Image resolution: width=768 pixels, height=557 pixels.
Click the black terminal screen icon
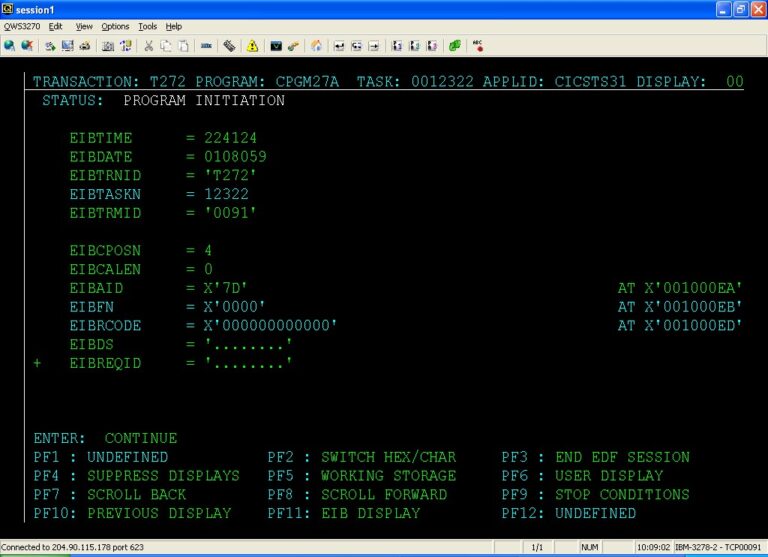276,45
